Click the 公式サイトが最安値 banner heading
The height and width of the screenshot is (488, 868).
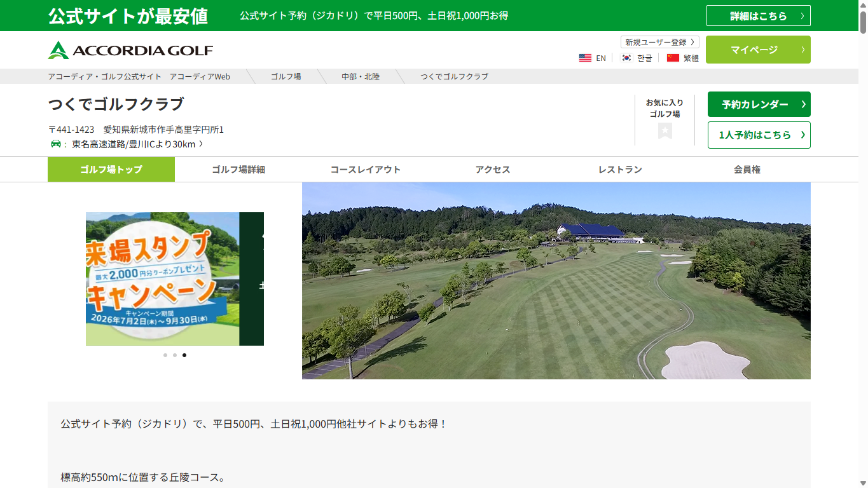128,16
